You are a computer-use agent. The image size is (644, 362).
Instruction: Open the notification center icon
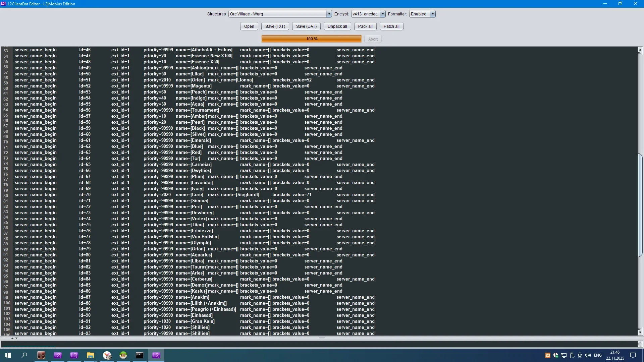tap(633, 355)
